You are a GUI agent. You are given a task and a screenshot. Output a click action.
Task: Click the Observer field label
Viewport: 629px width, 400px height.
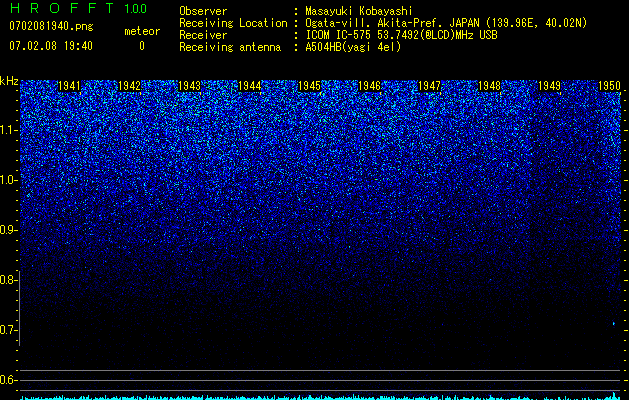pyautogui.click(x=203, y=11)
